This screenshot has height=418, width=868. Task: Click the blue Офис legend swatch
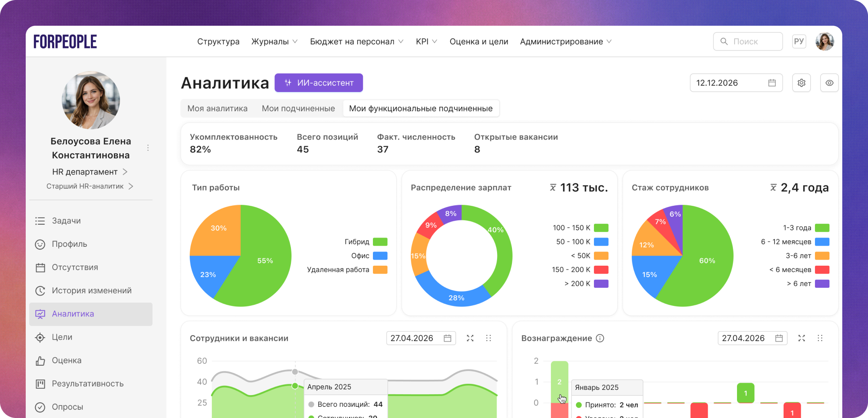[x=380, y=256]
